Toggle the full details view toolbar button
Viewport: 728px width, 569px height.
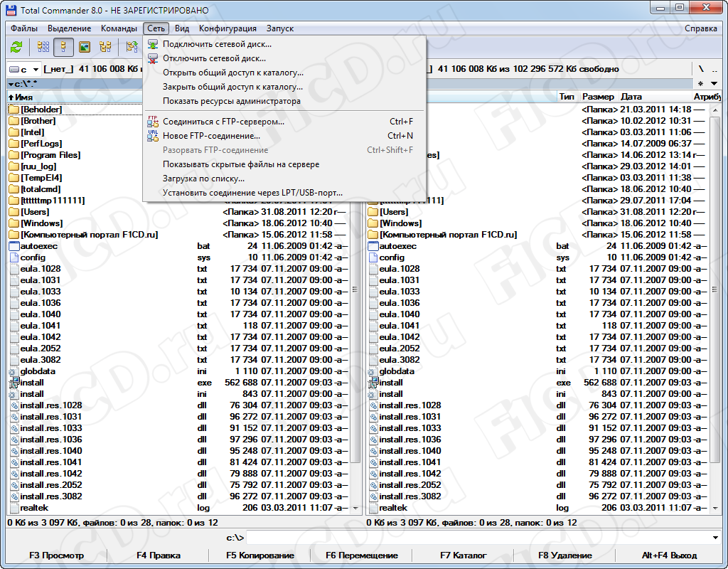[x=63, y=47]
